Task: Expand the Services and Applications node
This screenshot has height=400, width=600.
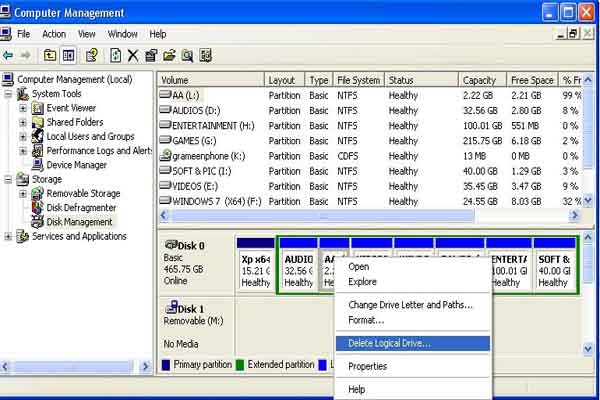Action: click(x=9, y=237)
